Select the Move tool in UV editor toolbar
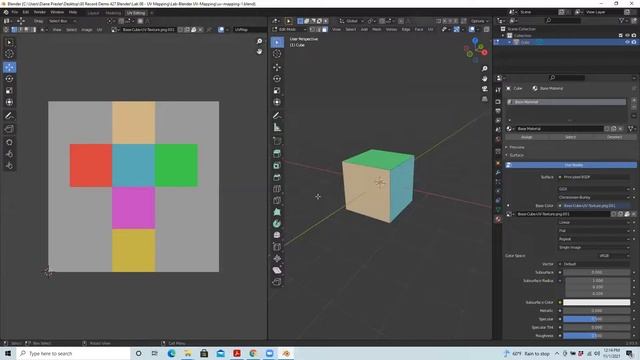This screenshot has height=360, width=640. coord(9,67)
